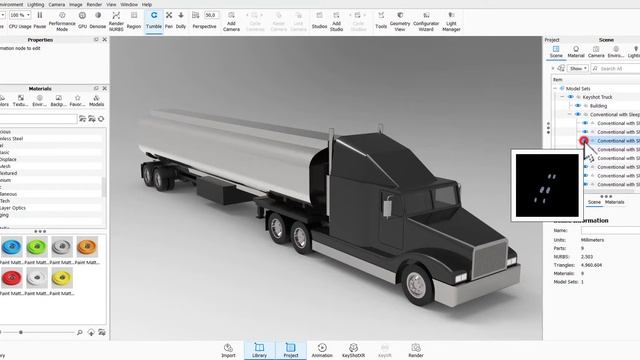Hide the Keyshot Truck model set
The height and width of the screenshot is (360, 640).
click(571, 97)
